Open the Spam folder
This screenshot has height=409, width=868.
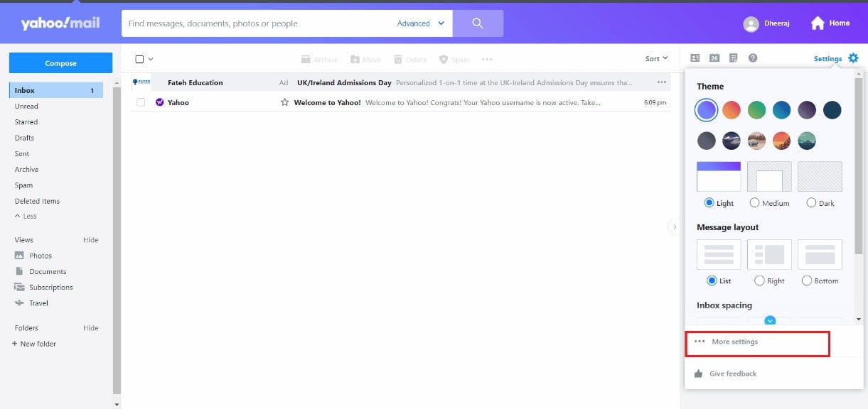pos(23,185)
